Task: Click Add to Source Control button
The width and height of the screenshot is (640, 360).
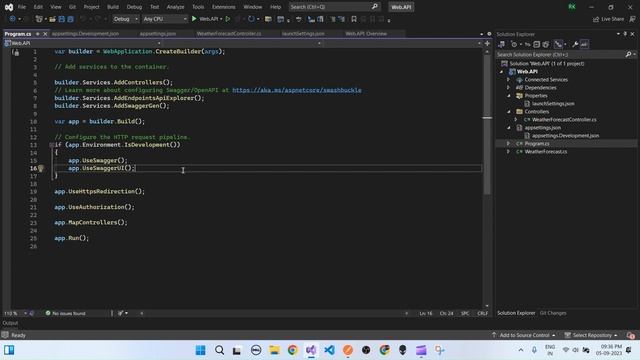Action: point(524,335)
